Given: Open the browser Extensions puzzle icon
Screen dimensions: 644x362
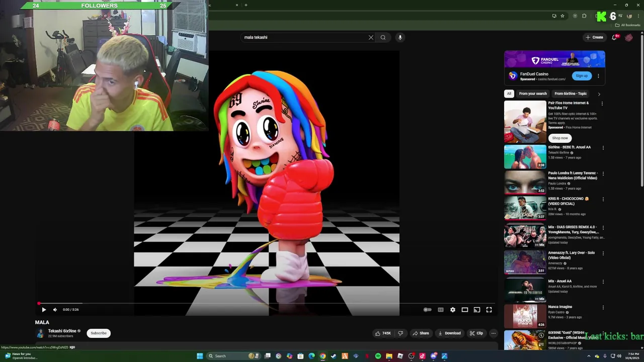Looking at the screenshot, I should pos(584,16).
